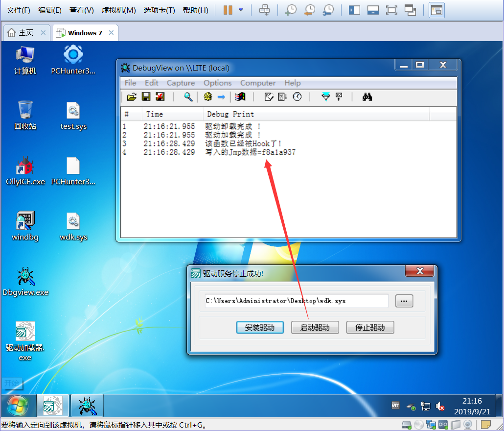Open DebugView Edit menu
Viewport: 504px width, 431px height.
click(151, 83)
